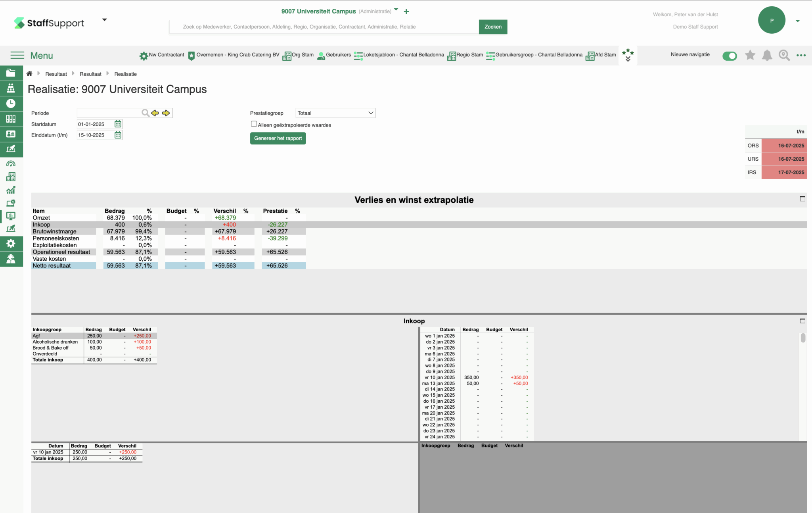The width and height of the screenshot is (812, 513).
Task: Open the settings gear in sidebar
Action: tap(11, 243)
